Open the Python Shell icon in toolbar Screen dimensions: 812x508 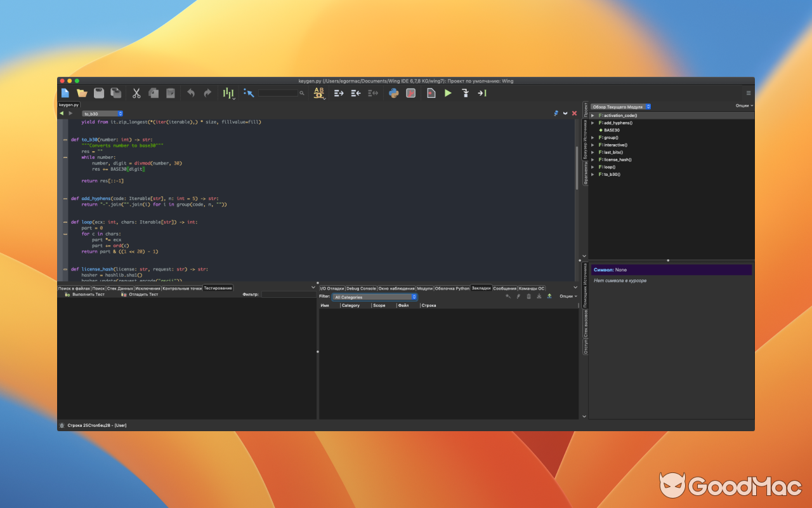[393, 93]
